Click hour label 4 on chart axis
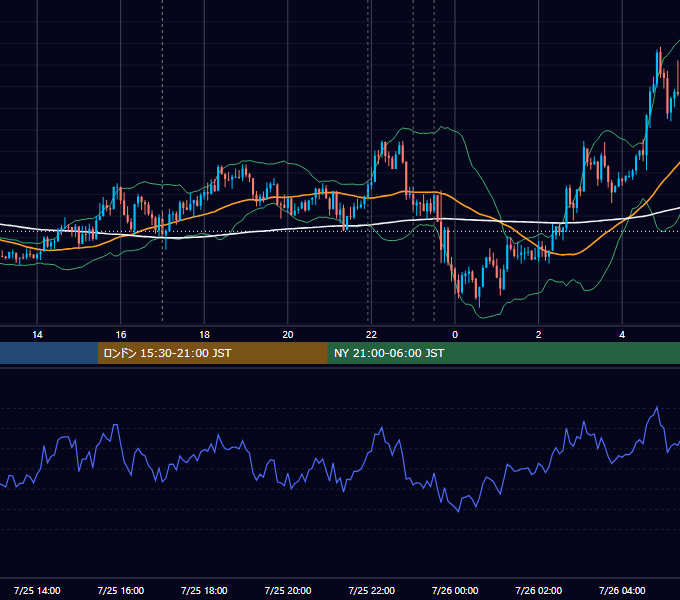Screen dimensions: 680x600 click(622, 335)
